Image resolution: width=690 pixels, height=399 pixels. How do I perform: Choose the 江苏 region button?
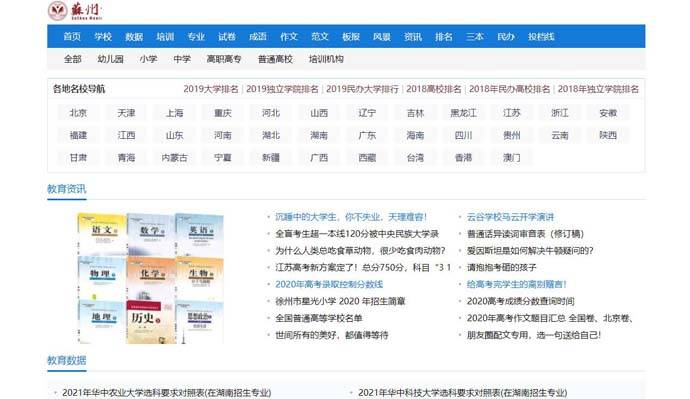coord(511,113)
